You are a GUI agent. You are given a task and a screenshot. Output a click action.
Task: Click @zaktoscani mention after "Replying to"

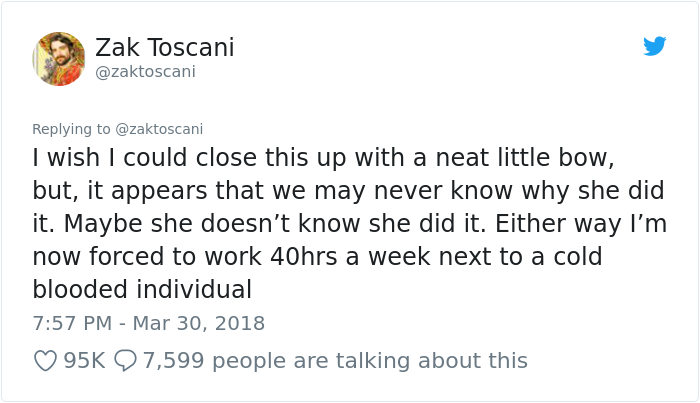coord(159,129)
